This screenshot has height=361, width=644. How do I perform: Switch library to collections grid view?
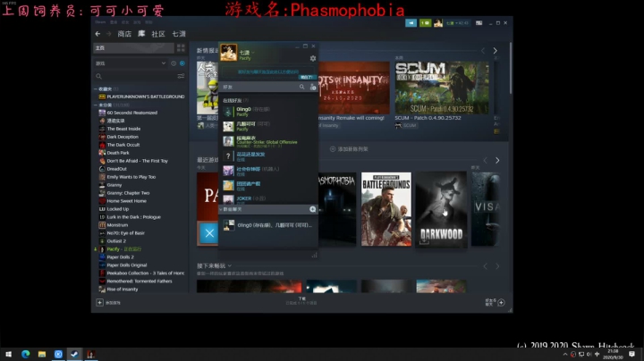point(181,48)
